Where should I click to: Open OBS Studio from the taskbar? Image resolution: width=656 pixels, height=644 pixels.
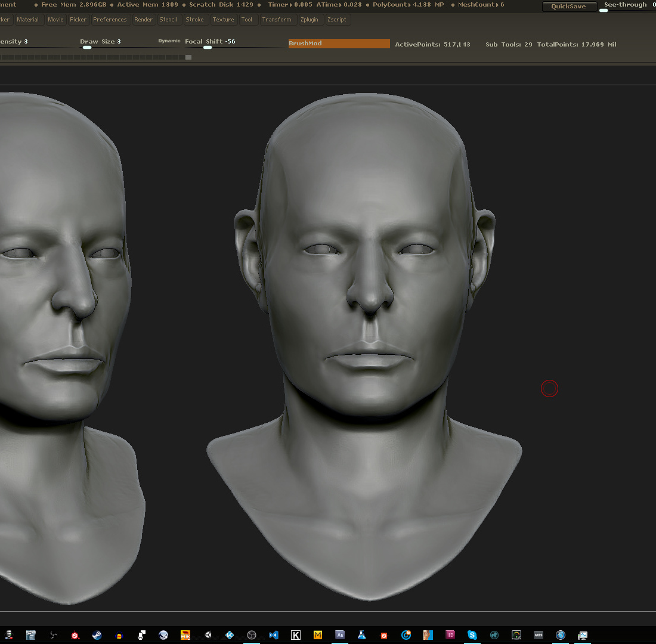pyautogui.click(x=252, y=635)
